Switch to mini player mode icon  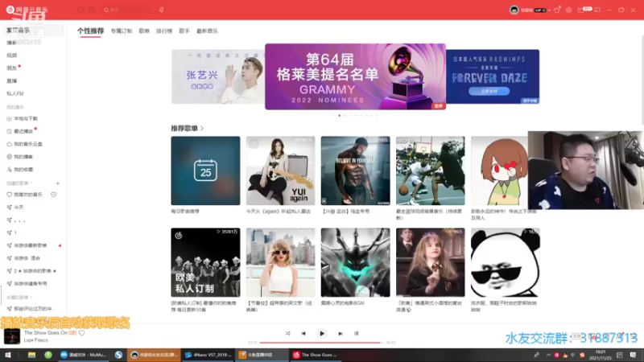click(597, 10)
